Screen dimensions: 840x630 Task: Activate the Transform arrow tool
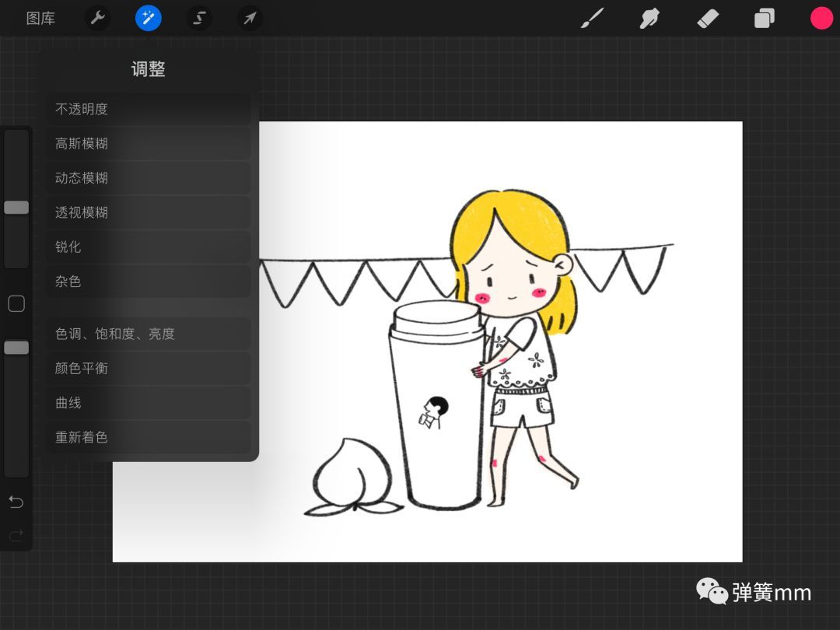250,18
